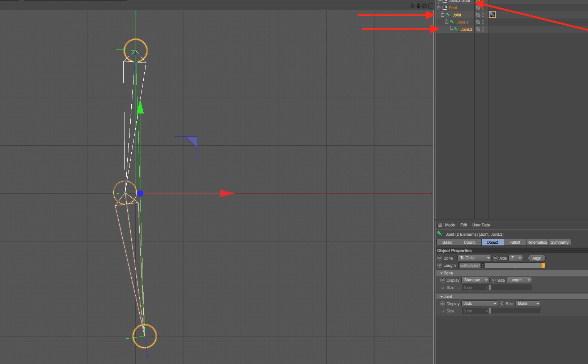
Task: Click the viewport rotate camera icon
Action: click(x=424, y=6)
